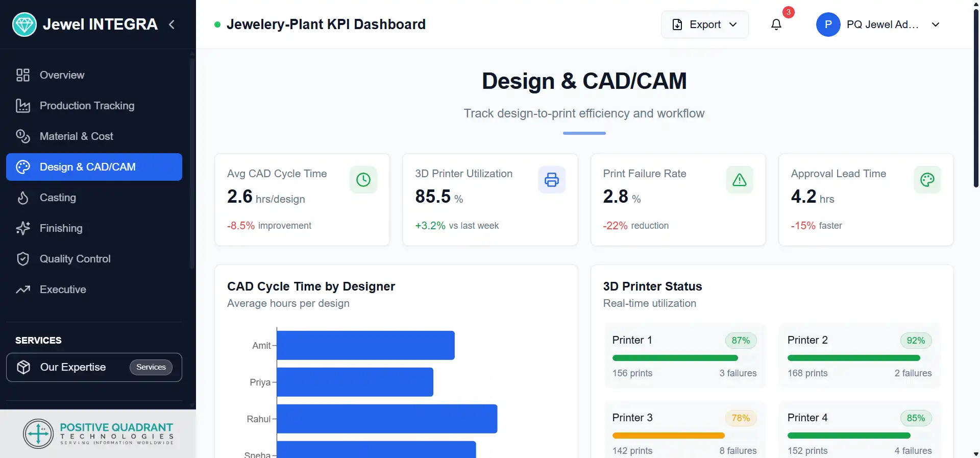Collapse the sidebar with the chevron arrow
Screen dimensions: 980x458
click(172, 25)
